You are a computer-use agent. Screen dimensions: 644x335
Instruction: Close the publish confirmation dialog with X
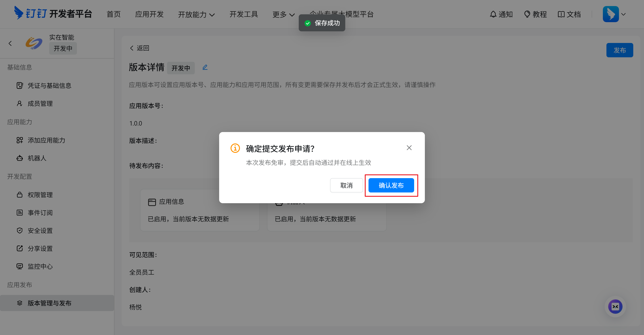pyautogui.click(x=409, y=148)
